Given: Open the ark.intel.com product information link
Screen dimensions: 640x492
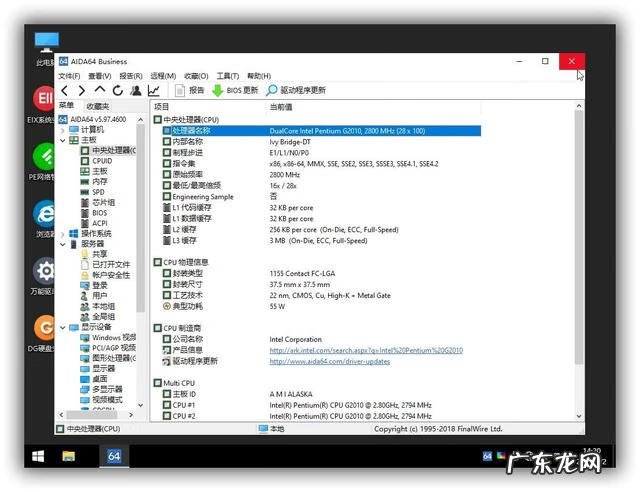Looking at the screenshot, I should pos(366,350).
